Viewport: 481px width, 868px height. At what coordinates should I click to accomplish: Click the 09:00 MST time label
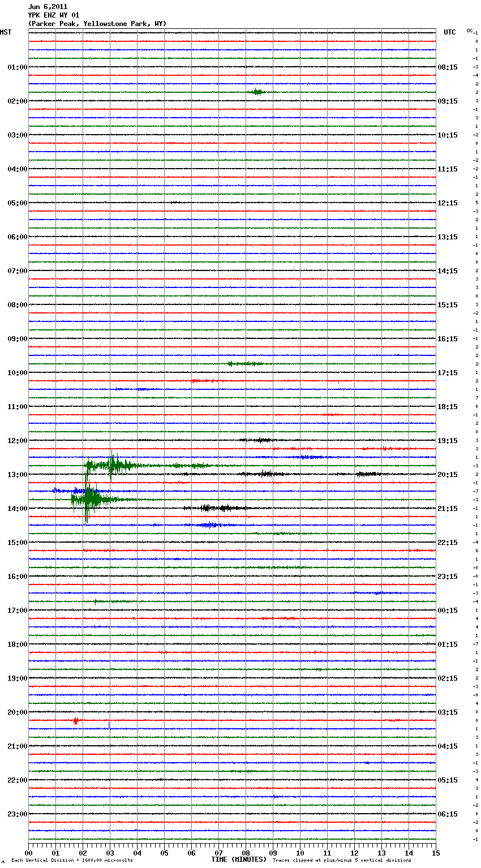tap(17, 339)
